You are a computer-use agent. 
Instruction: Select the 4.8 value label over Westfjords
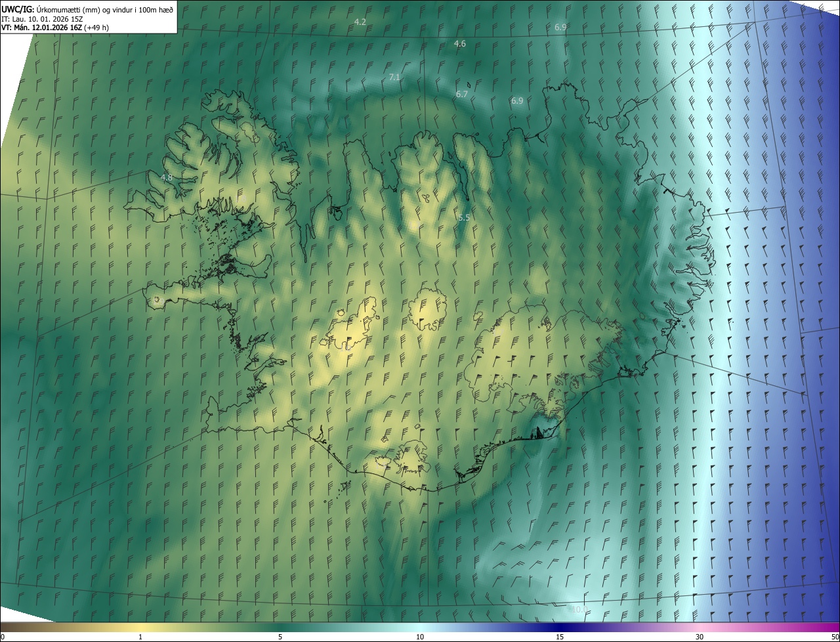pyautogui.click(x=167, y=177)
